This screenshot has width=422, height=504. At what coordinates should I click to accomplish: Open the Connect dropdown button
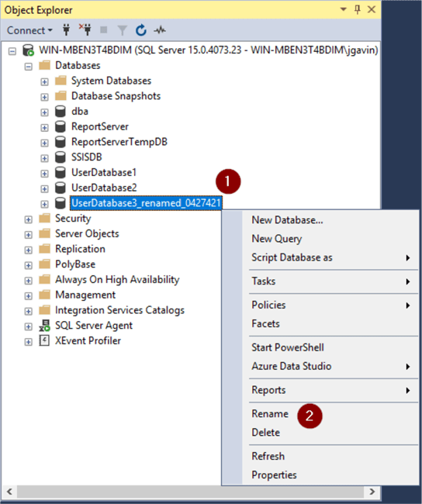[29, 30]
